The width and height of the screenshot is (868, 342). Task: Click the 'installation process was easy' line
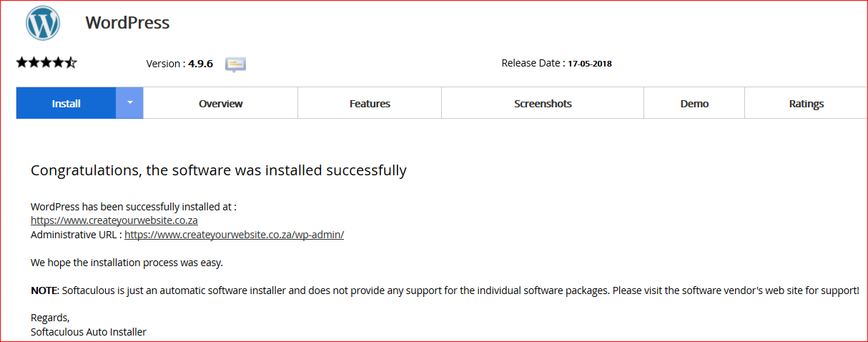pos(127,263)
